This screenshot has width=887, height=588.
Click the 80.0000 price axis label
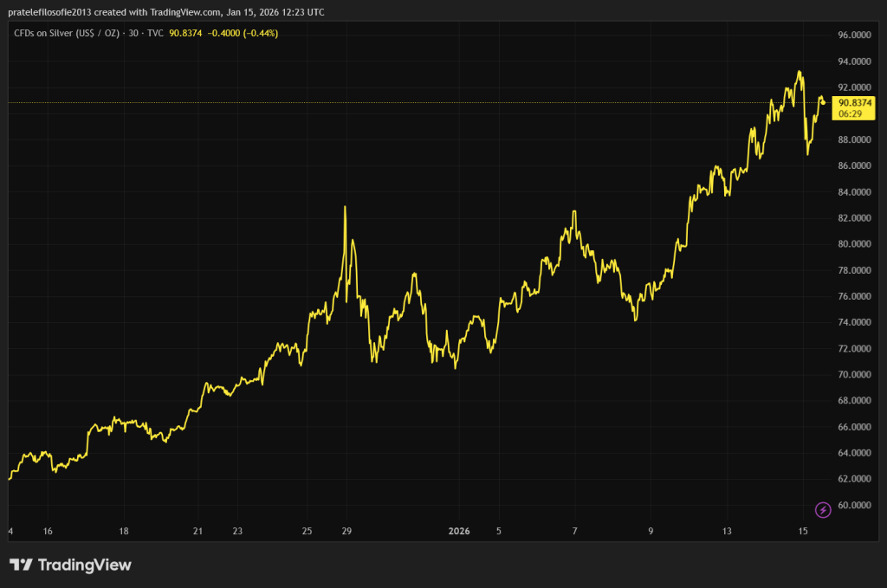pos(854,244)
